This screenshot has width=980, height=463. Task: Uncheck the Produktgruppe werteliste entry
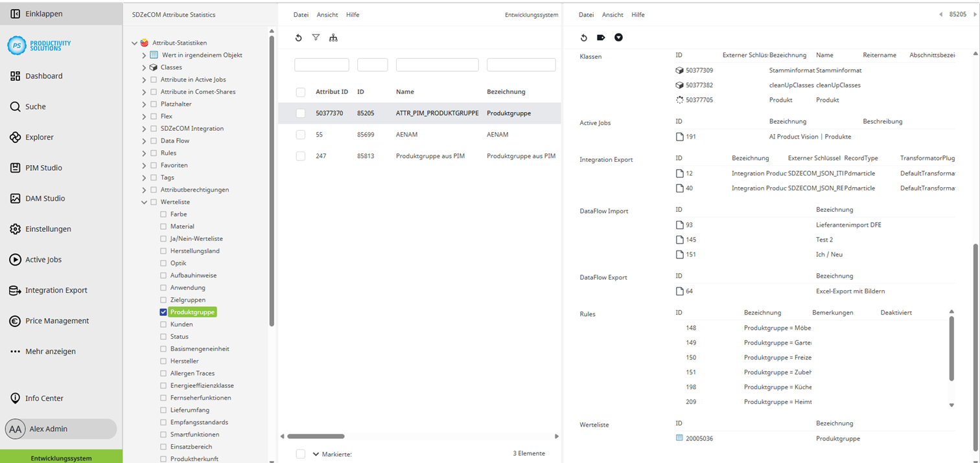(x=164, y=312)
